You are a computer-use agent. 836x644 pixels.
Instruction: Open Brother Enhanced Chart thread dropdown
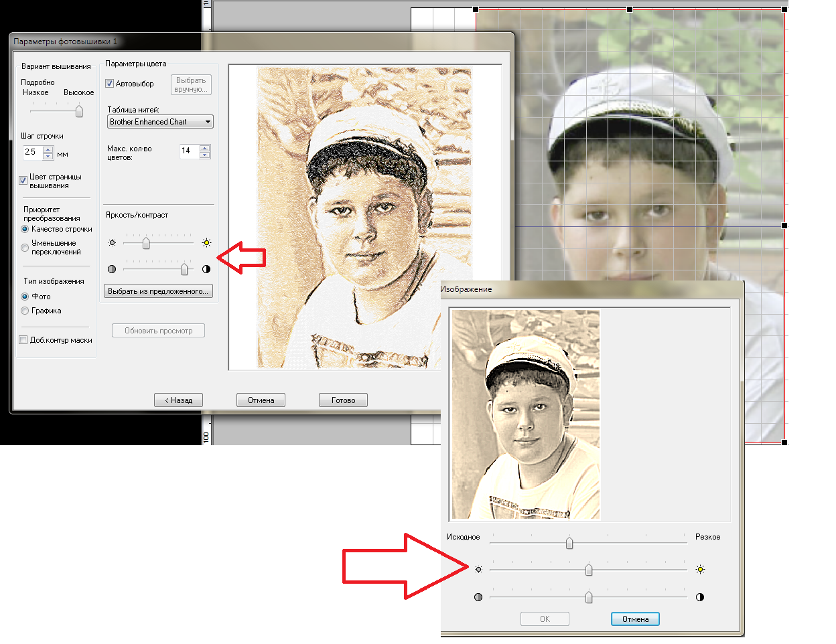[160, 122]
